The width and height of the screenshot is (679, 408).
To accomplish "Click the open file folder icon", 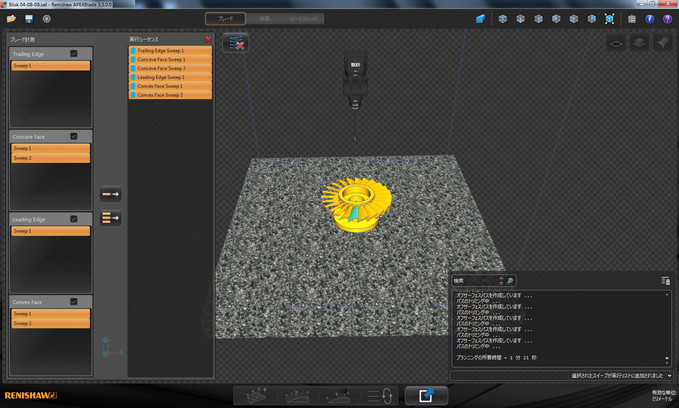I will [x=11, y=18].
